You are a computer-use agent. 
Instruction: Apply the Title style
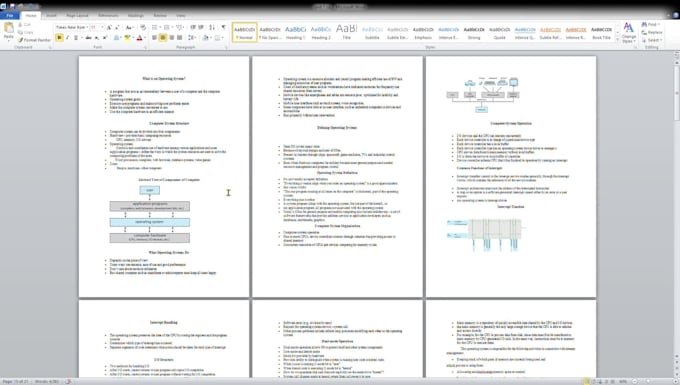click(x=347, y=33)
